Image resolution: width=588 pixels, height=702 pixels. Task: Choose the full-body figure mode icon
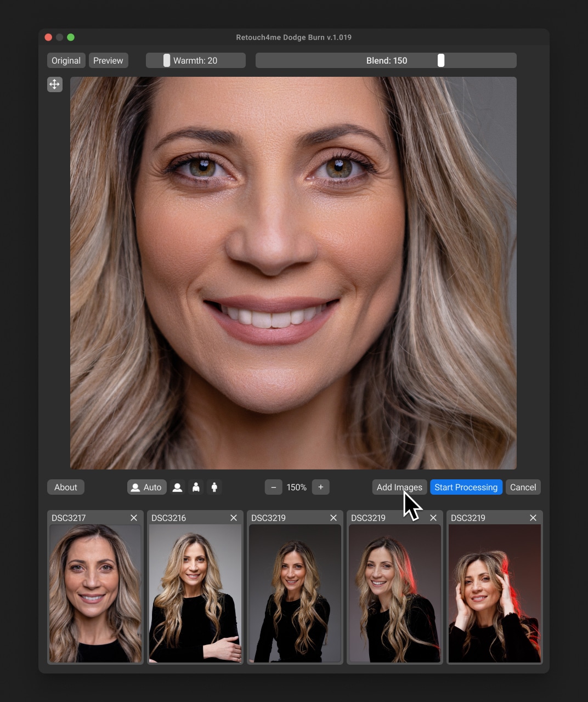coord(214,487)
